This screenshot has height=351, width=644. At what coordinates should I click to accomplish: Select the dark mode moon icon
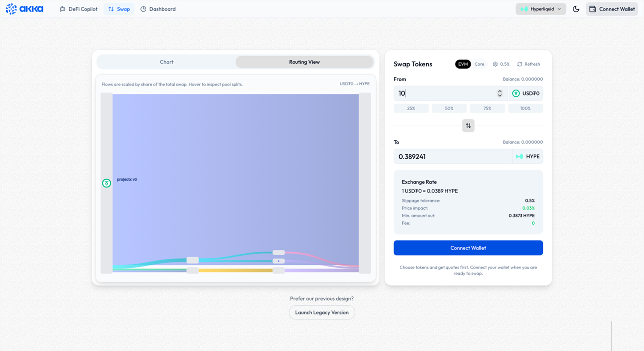[576, 9]
